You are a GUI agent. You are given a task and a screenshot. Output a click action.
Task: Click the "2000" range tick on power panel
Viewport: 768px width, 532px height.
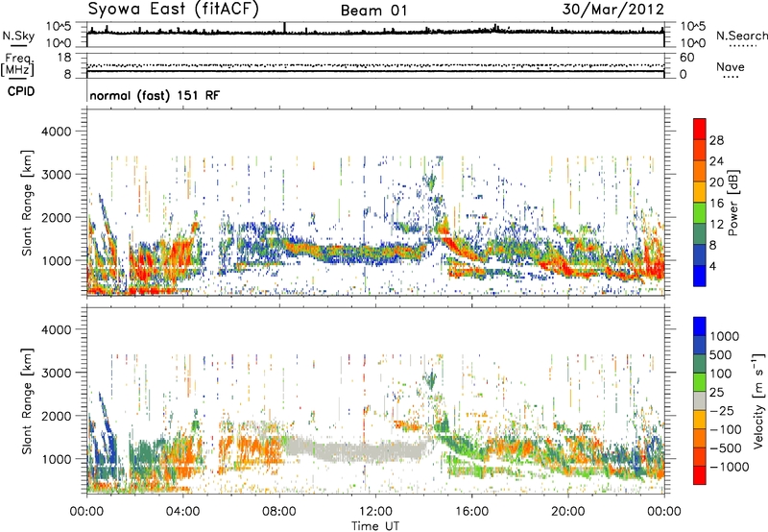[56, 217]
